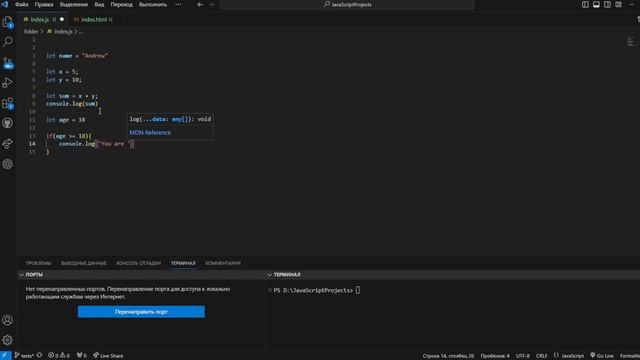The width and height of the screenshot is (640, 360).
Task: Collapse the ПОРТЫ section
Action: (x=22, y=275)
